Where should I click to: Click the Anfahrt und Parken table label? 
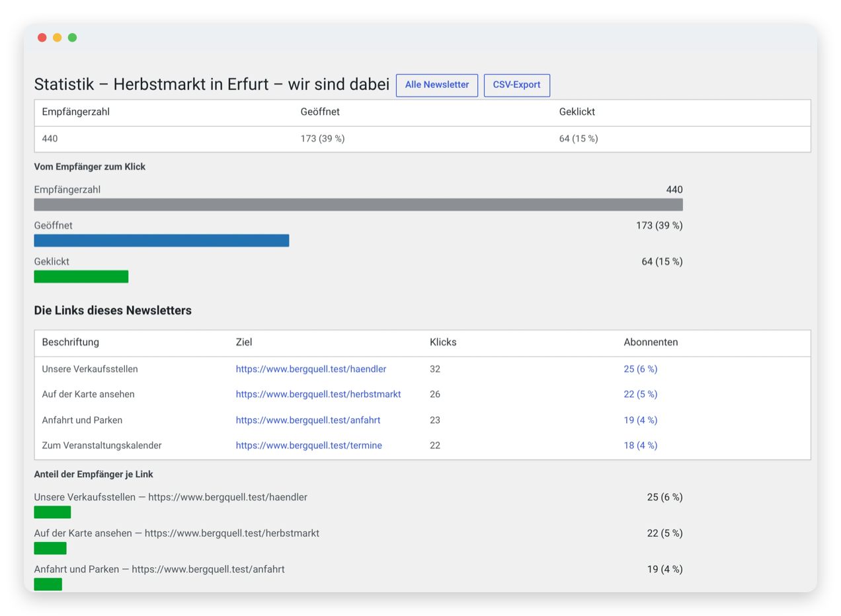pos(82,420)
